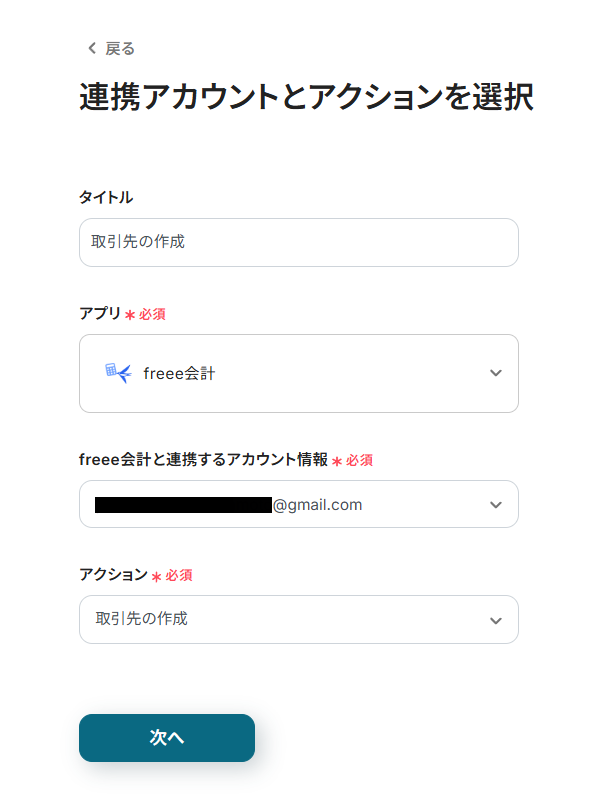Focus the タイトル text input field
The width and height of the screenshot is (610, 805).
[x=298, y=242]
